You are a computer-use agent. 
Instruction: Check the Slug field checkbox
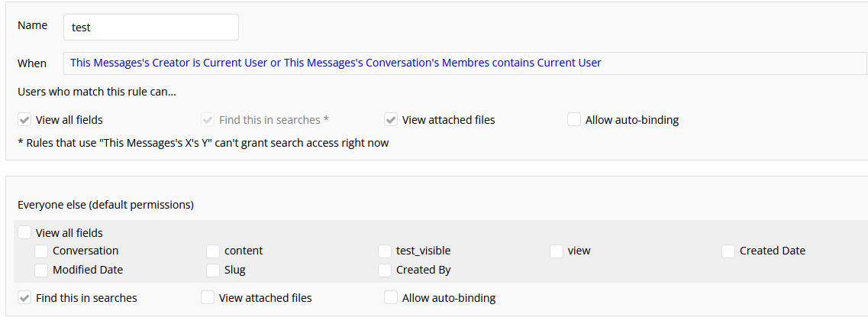[x=213, y=270]
